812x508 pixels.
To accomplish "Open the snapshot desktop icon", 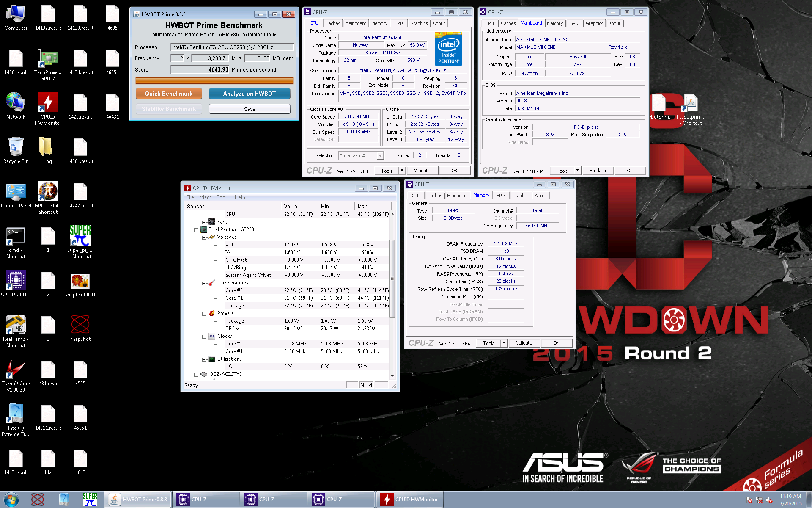I will [x=80, y=328].
